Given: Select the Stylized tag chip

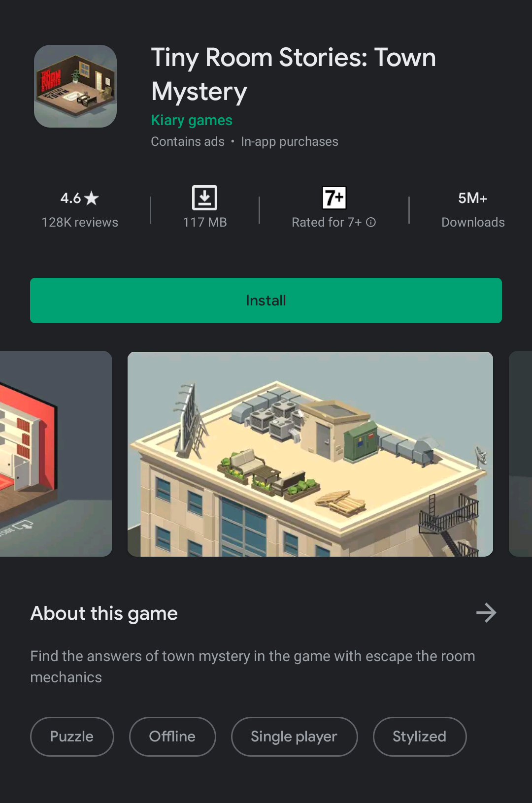Looking at the screenshot, I should pyautogui.click(x=419, y=736).
